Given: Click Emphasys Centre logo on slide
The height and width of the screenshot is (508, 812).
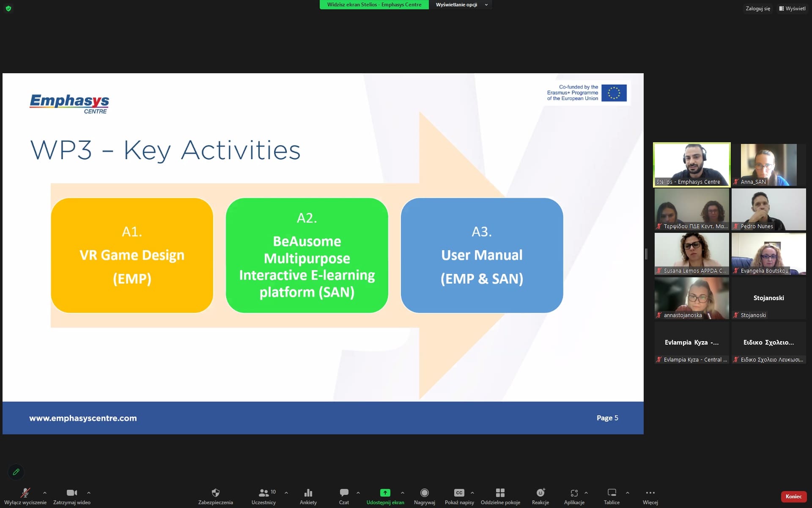Looking at the screenshot, I should [x=69, y=103].
